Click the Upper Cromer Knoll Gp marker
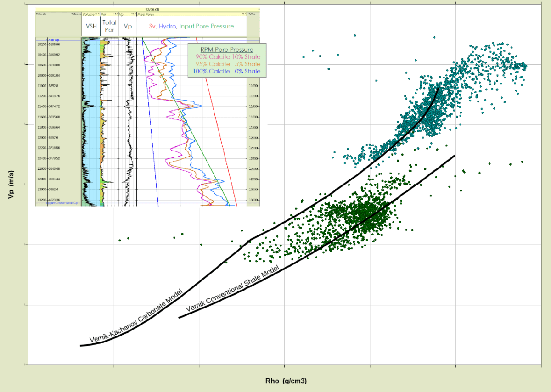Viewport: 551px width, 392px height. coord(62,203)
